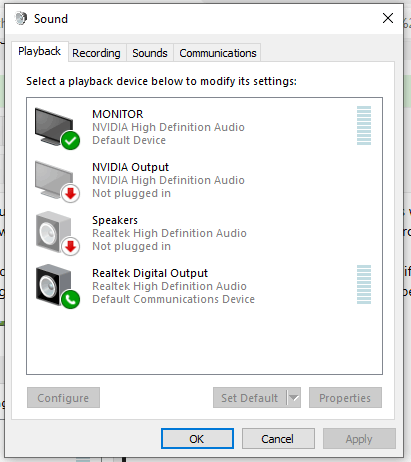
Task: Click the Set Default button
Action: click(x=249, y=398)
